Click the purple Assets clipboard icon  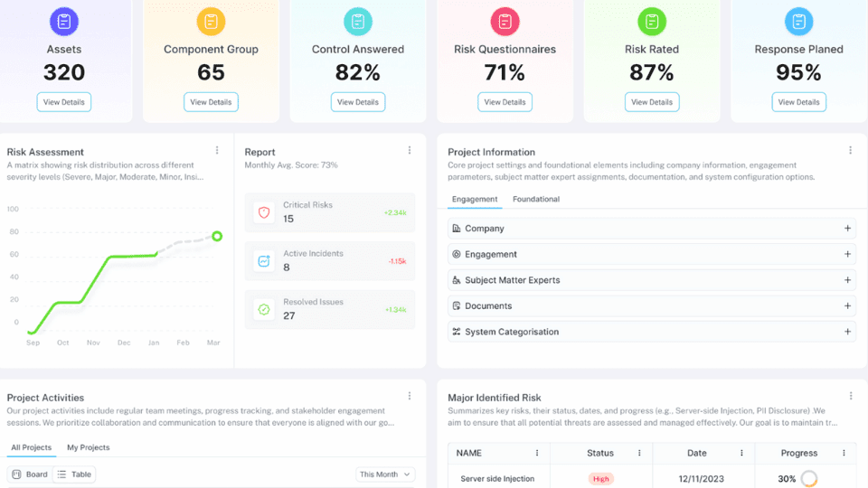pos(63,22)
